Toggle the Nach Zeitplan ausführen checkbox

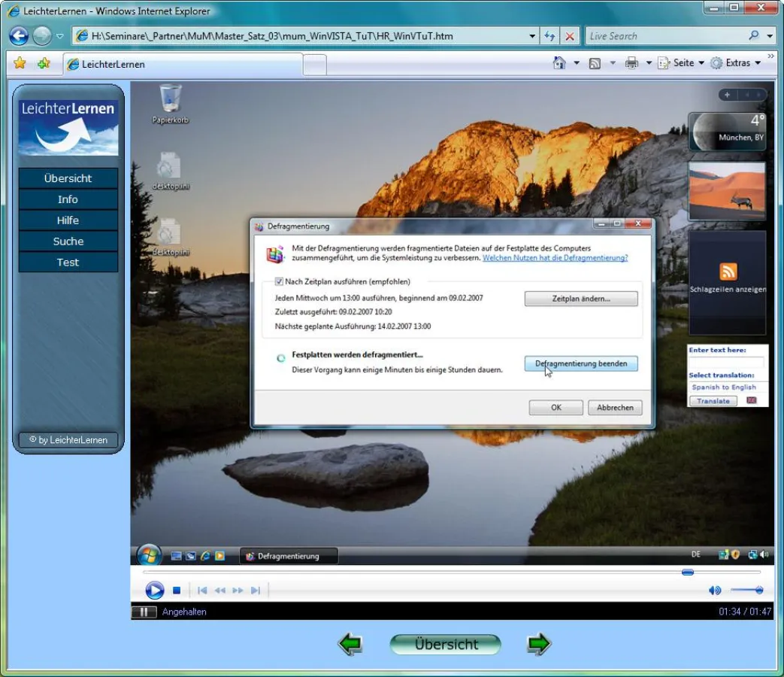[x=280, y=281]
